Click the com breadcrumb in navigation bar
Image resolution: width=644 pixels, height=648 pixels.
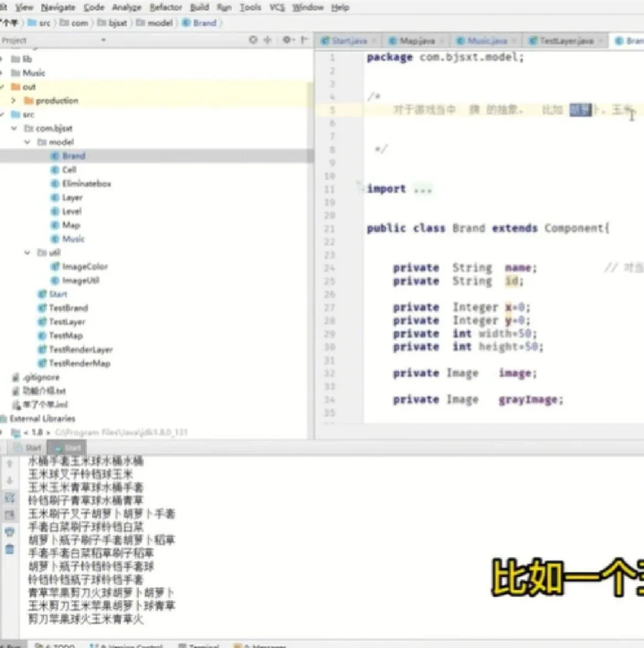click(74, 23)
